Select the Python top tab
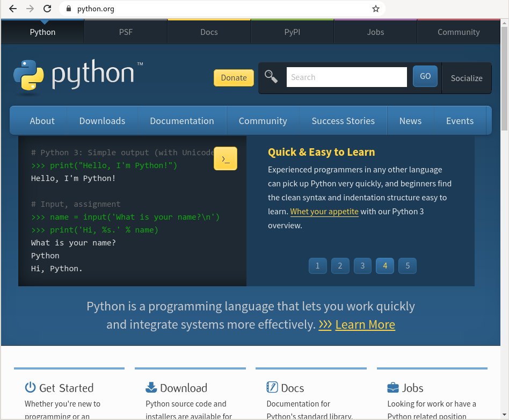Viewport: 509px width, 420px height. (x=42, y=32)
